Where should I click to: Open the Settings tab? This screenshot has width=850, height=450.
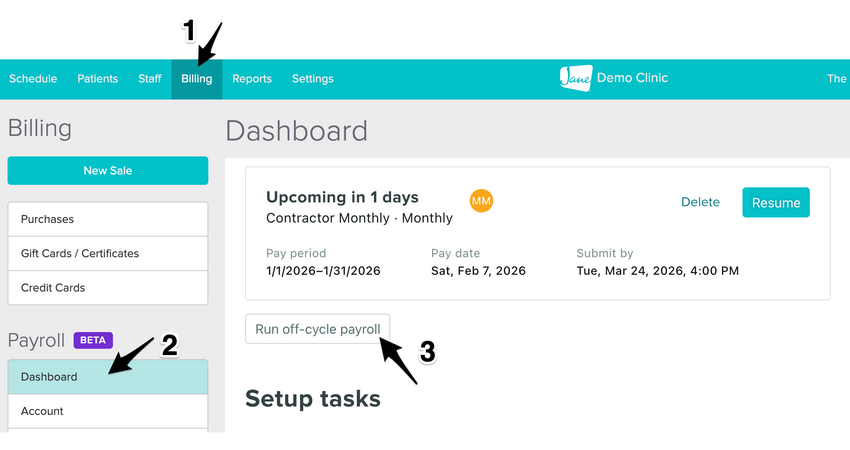313,79
